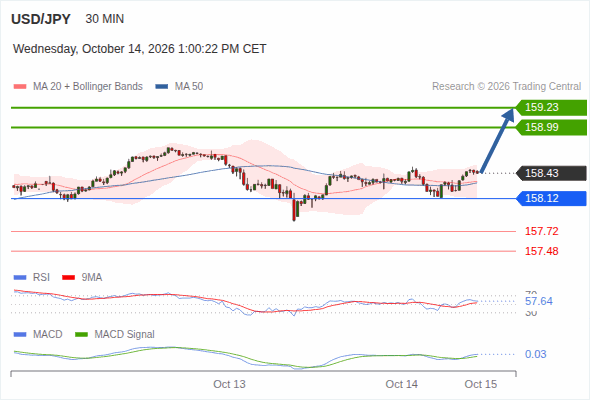Click the Oct 15 date axis label
This screenshot has width=590, height=400.
coord(481,384)
